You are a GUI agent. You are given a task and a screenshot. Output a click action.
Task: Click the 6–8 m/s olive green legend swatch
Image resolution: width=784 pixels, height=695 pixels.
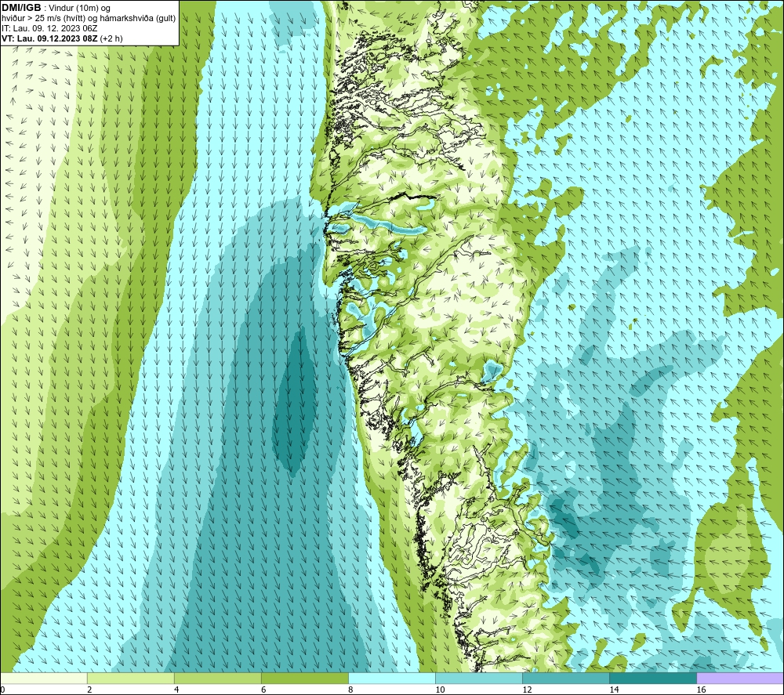click(x=305, y=679)
